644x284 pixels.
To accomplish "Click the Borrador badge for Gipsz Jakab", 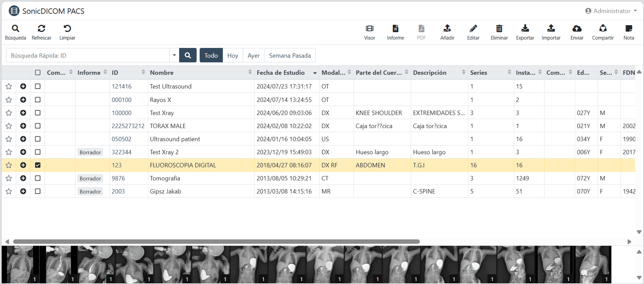I will pyautogui.click(x=90, y=192).
